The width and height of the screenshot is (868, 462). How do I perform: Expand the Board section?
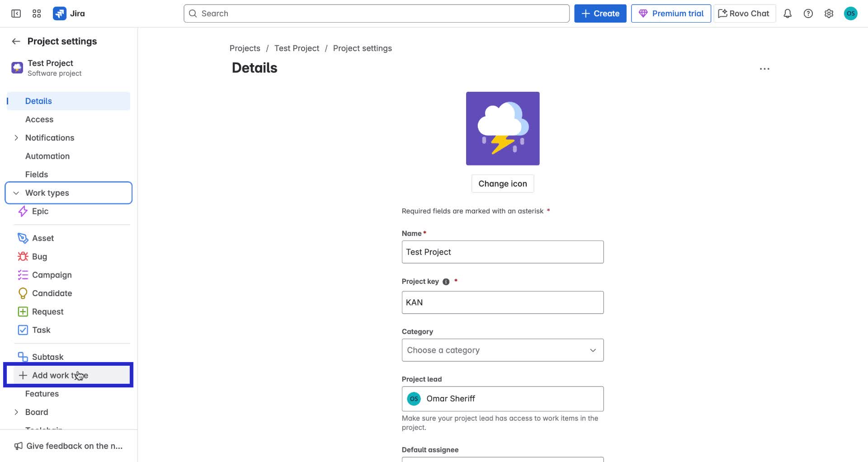click(x=16, y=412)
